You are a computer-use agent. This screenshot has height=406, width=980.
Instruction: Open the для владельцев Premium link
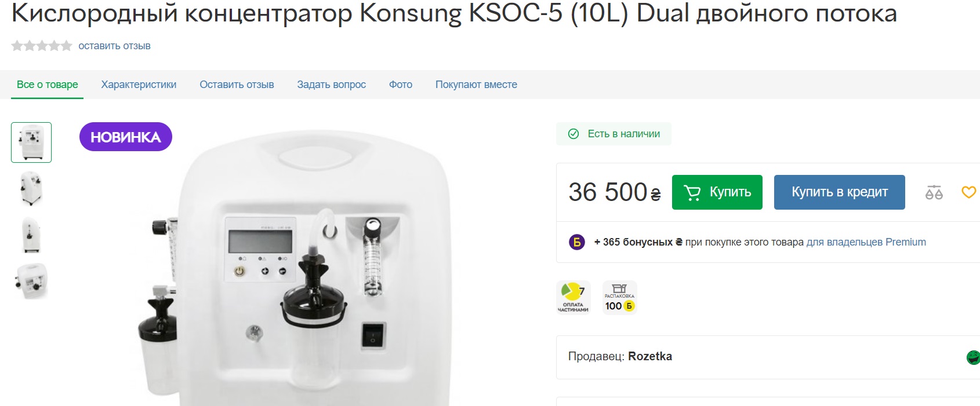click(x=866, y=242)
